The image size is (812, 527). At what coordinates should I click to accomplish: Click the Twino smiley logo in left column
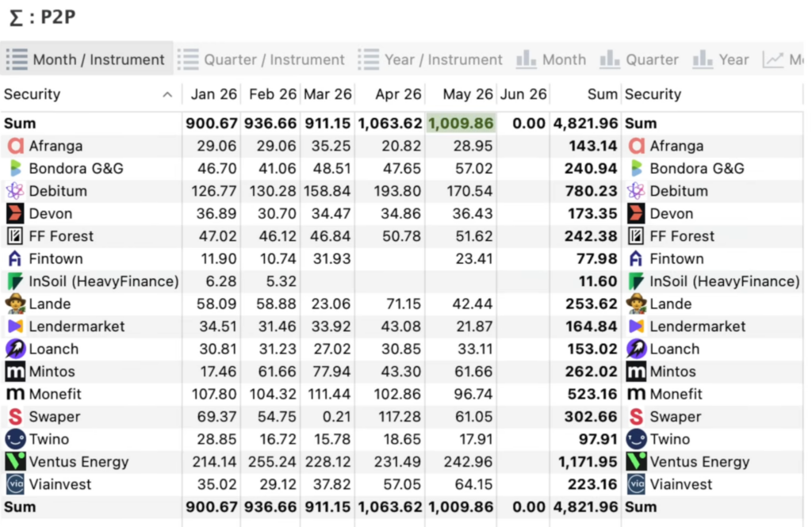coord(15,439)
